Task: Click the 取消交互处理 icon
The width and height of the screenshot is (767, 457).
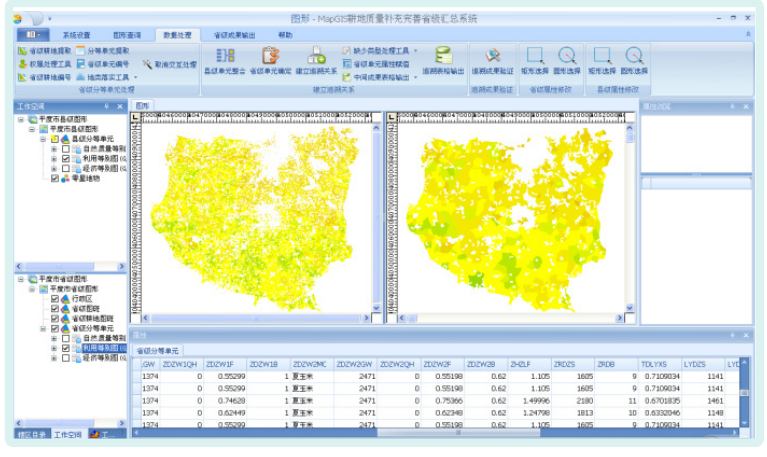Action: point(168,64)
